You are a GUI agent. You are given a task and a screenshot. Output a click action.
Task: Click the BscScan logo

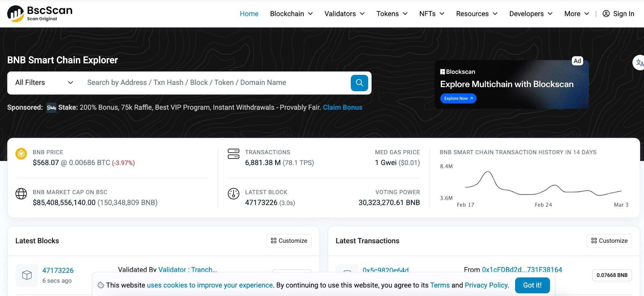pos(40,14)
